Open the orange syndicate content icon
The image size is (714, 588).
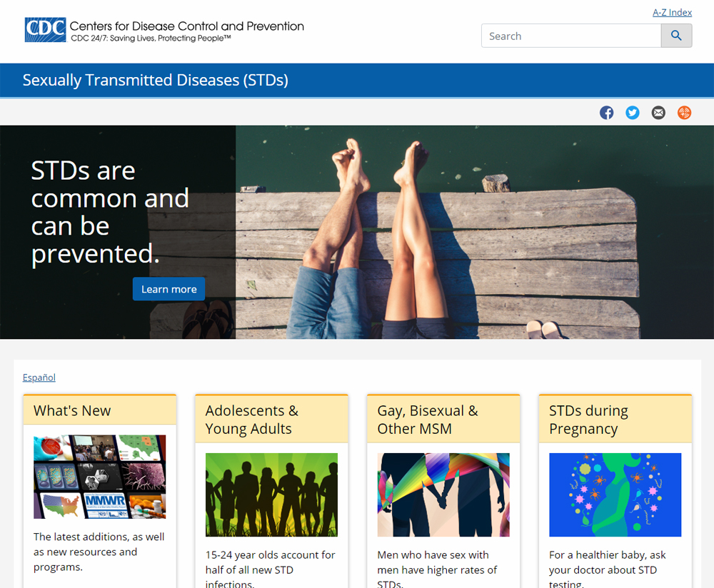684,113
